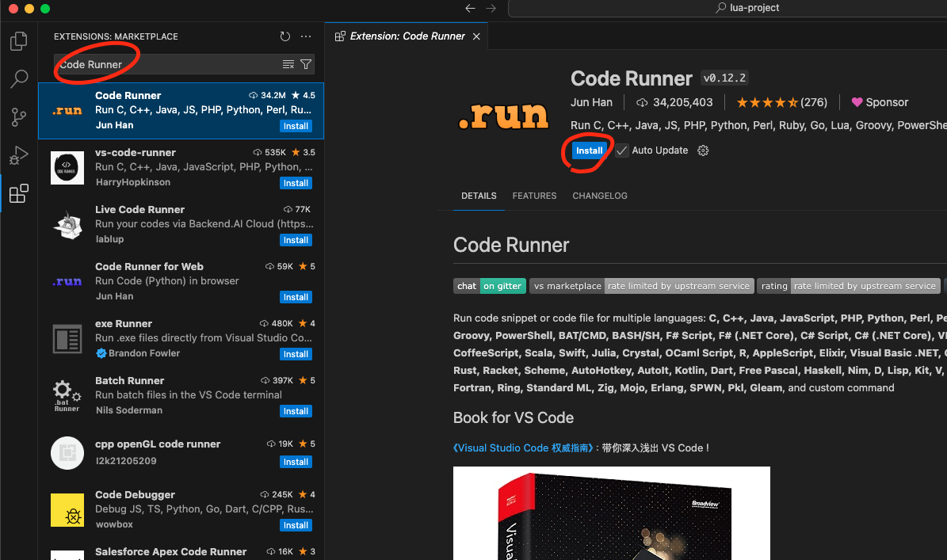Install the Code Runner extension
Viewport: 947px width, 560px height.
click(589, 150)
